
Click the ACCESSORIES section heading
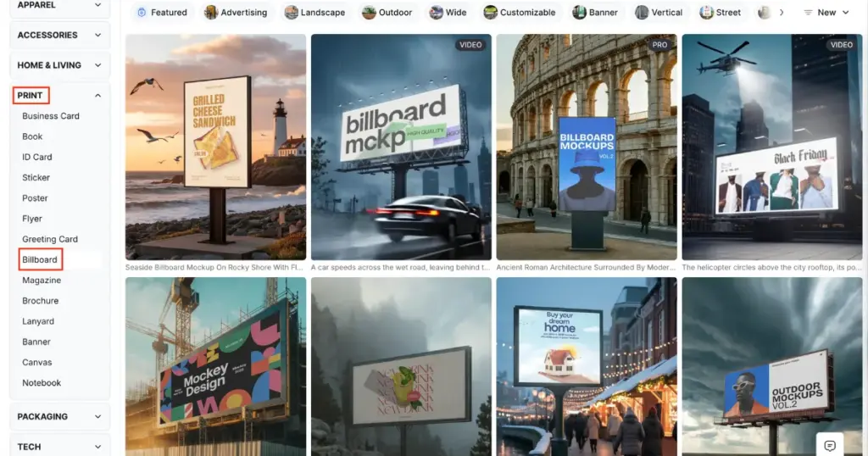coord(47,35)
